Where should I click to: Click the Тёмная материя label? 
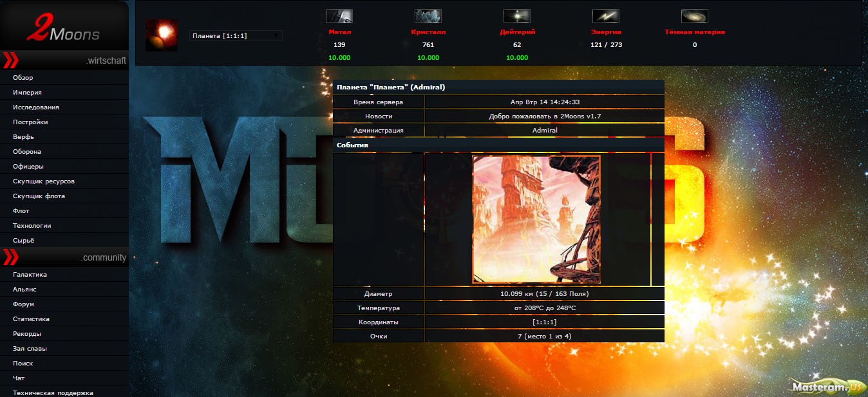(695, 32)
